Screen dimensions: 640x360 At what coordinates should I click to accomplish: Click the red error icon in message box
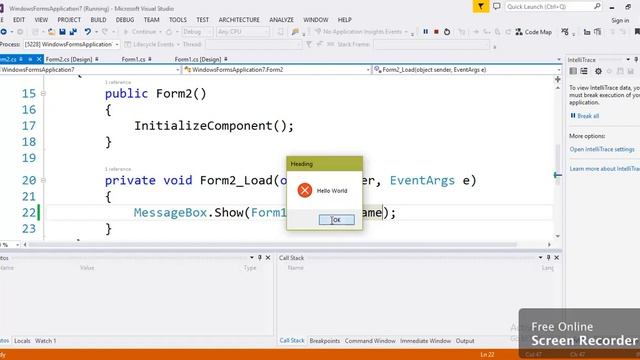(304, 190)
